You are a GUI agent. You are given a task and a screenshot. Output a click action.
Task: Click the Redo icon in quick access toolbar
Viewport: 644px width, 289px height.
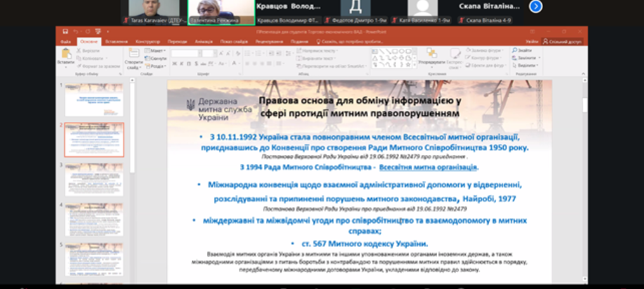(87, 32)
